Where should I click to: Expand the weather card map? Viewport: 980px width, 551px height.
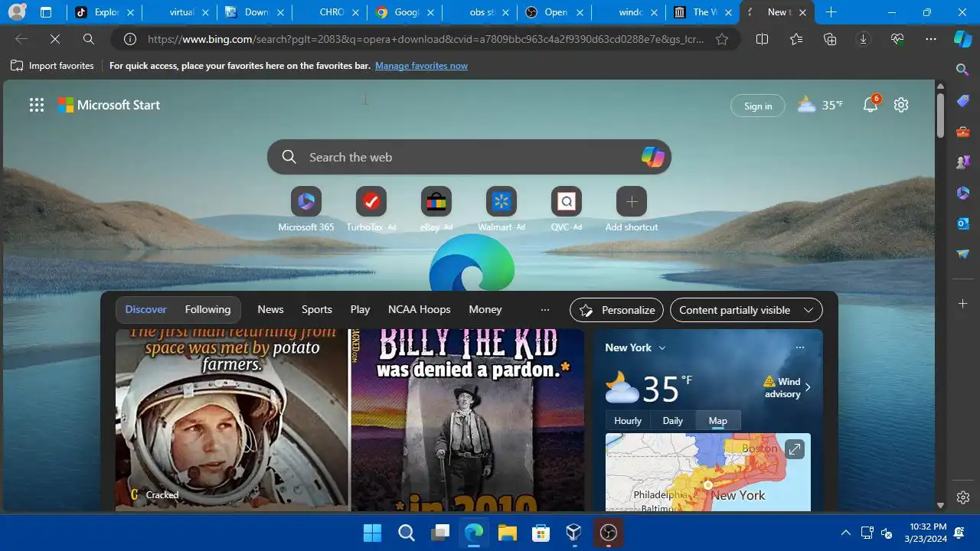[x=795, y=449]
